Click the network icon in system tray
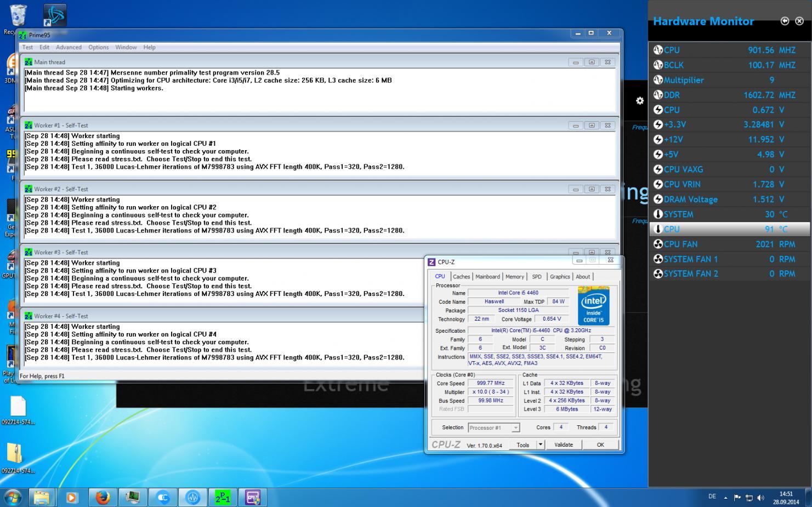 click(x=749, y=498)
